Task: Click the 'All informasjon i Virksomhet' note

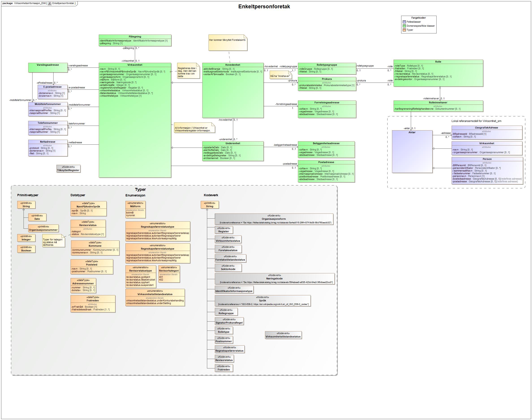Action: point(194,128)
